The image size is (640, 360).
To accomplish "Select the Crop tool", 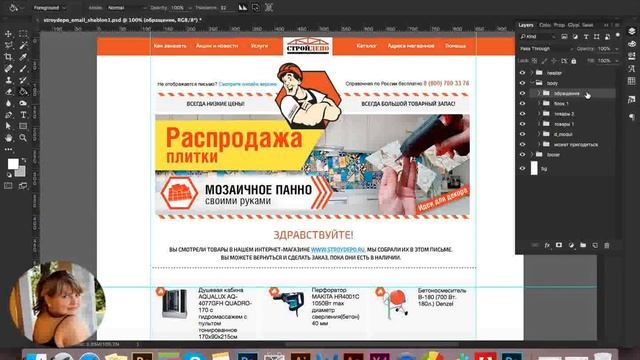I will [x=8, y=57].
